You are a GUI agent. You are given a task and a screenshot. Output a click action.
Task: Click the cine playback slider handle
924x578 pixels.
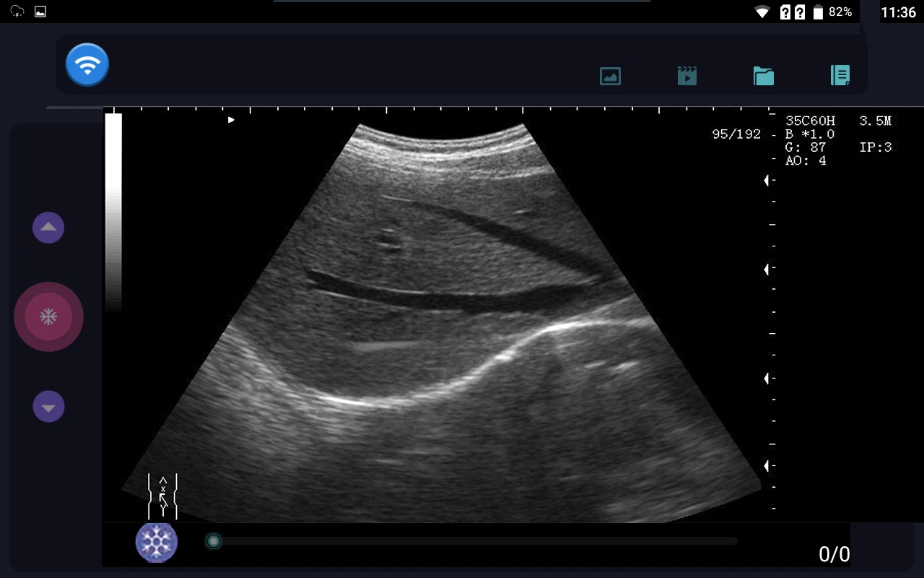(213, 541)
